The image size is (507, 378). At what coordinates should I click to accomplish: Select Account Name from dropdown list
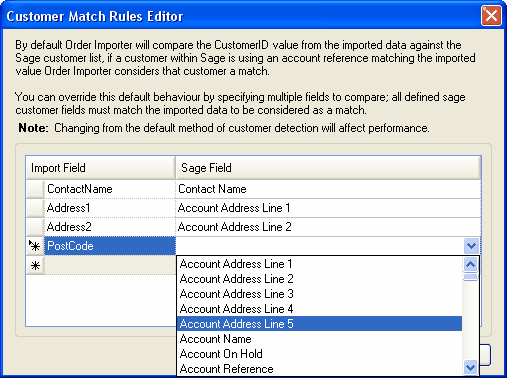319,339
